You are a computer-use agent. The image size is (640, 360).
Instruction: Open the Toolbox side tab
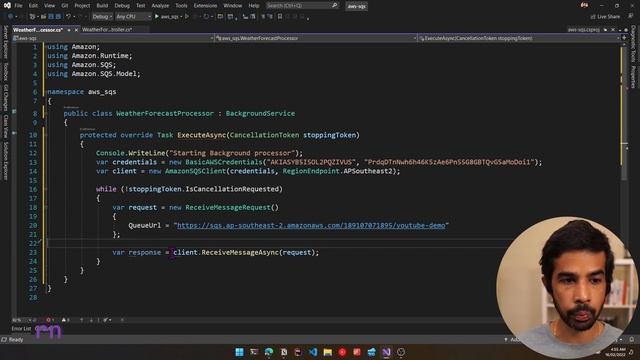tap(5, 71)
